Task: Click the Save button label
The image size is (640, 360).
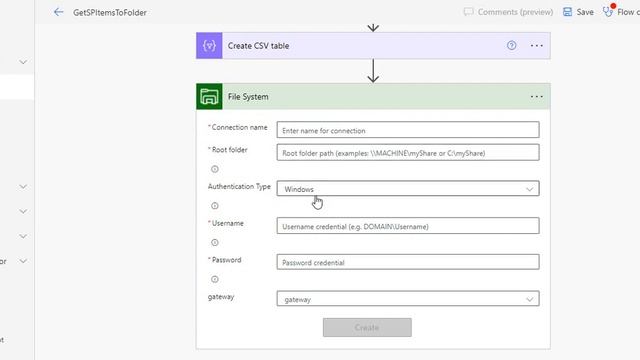Action: click(585, 12)
